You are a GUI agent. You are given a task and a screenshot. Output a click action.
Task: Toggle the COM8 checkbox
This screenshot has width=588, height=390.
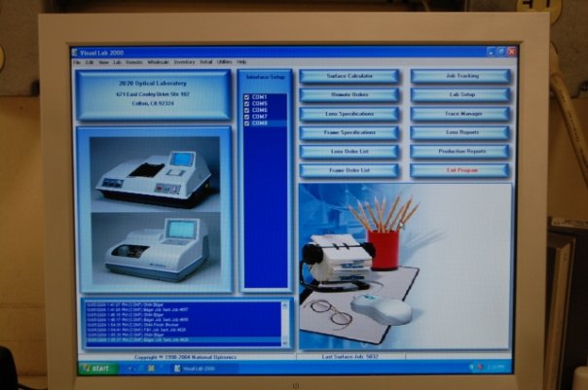click(x=246, y=124)
